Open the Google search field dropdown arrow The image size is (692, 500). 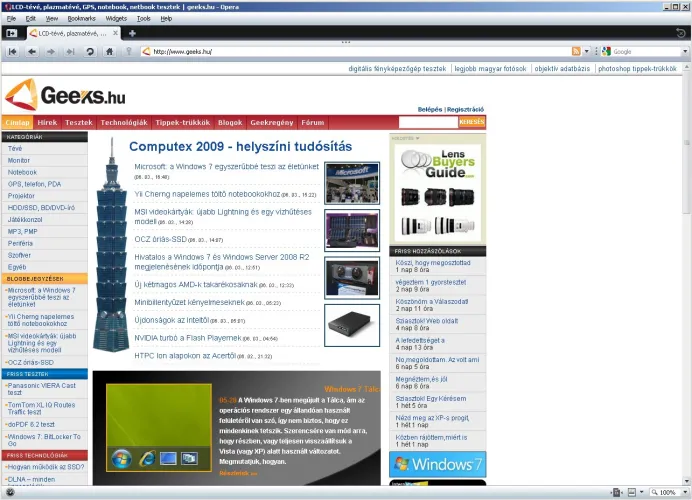coord(685,52)
